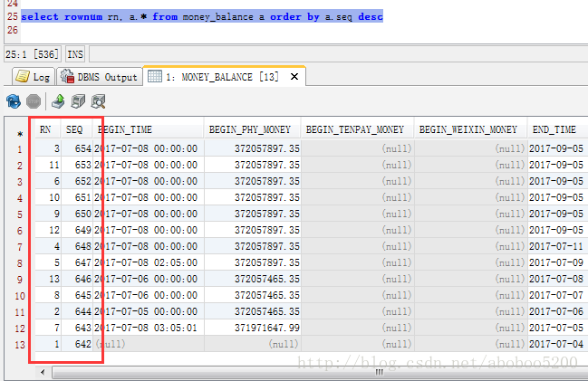Viewport: 588px width, 381px height.
Task: Click the RN cell with value 11
Action: [x=48, y=165]
